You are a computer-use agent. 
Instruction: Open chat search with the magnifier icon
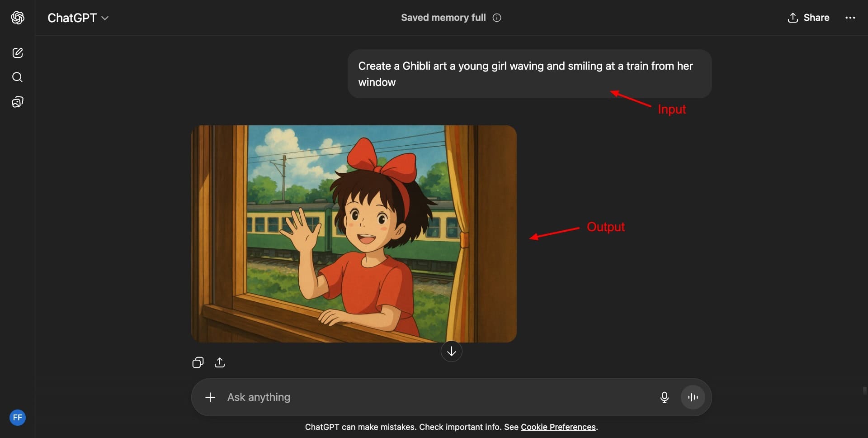(18, 77)
